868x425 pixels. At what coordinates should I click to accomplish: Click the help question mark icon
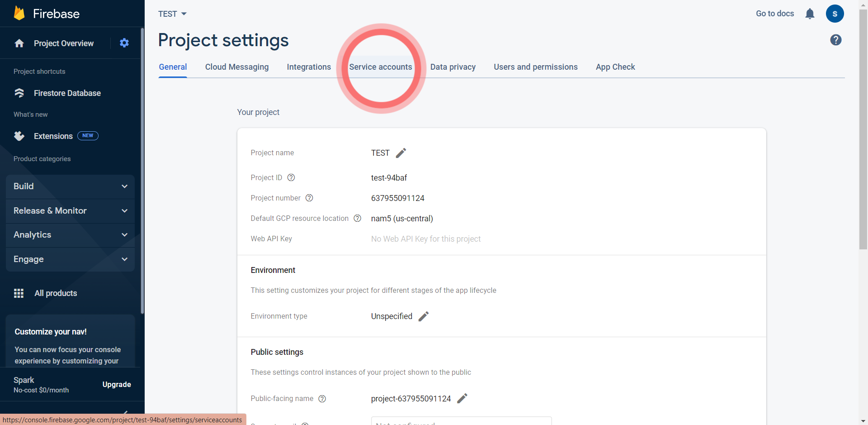(x=836, y=40)
